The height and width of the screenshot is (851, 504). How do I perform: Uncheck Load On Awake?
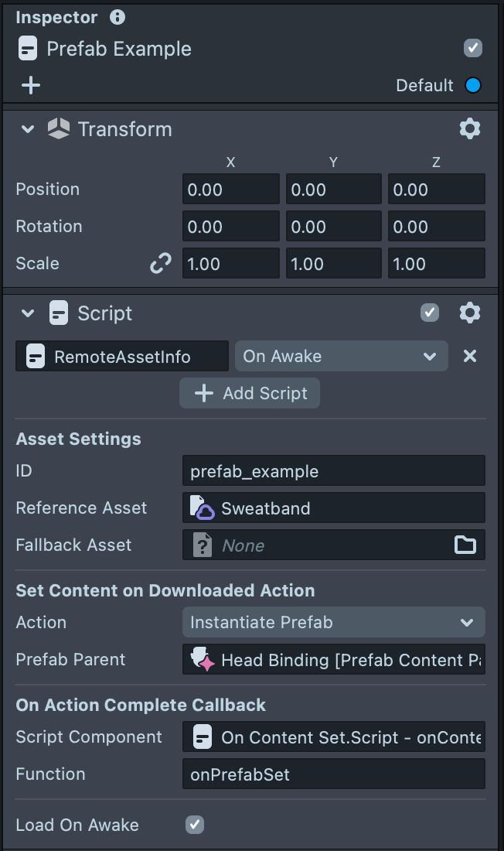point(195,825)
